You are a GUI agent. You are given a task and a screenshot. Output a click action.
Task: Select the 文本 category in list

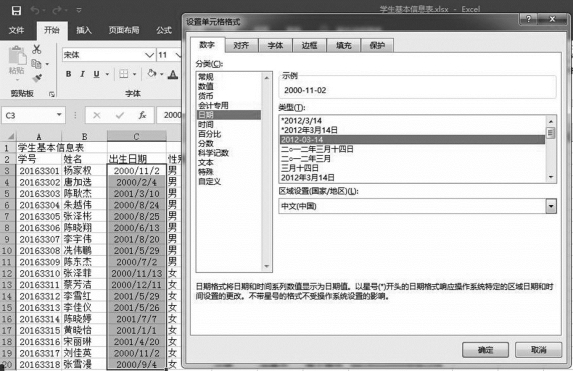[206, 163]
